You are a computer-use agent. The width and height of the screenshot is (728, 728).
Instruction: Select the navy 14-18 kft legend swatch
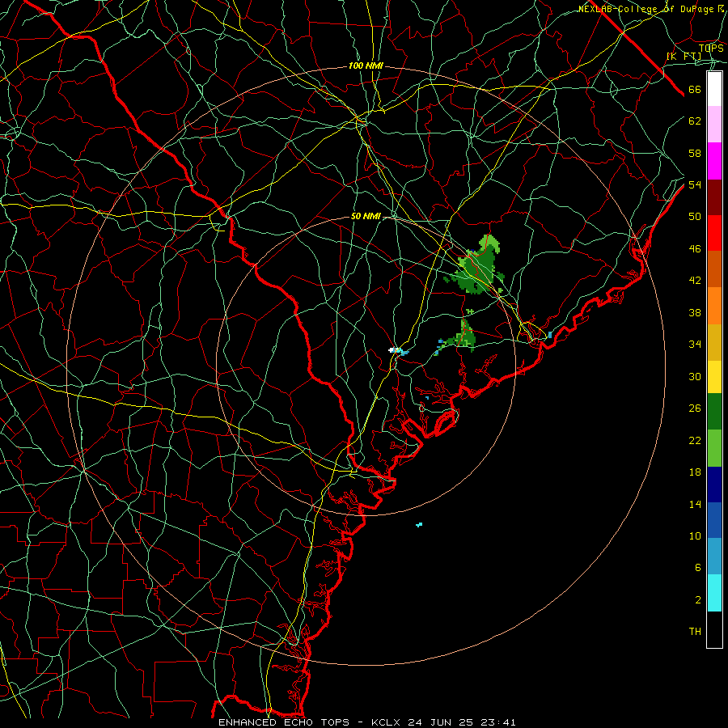[714, 485]
